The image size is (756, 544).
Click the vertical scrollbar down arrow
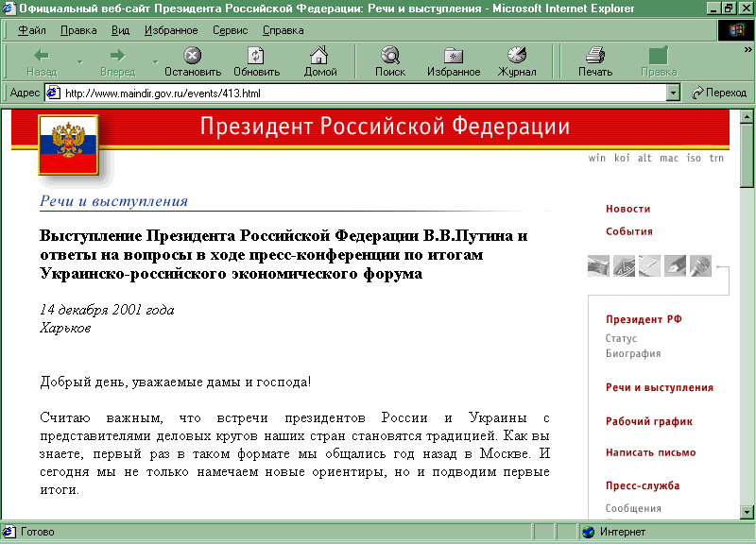coord(747,511)
